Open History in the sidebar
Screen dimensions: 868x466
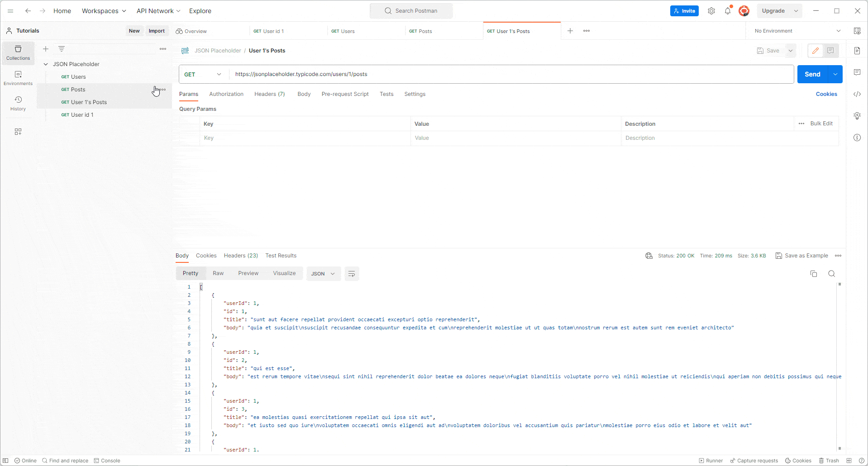coord(18,104)
